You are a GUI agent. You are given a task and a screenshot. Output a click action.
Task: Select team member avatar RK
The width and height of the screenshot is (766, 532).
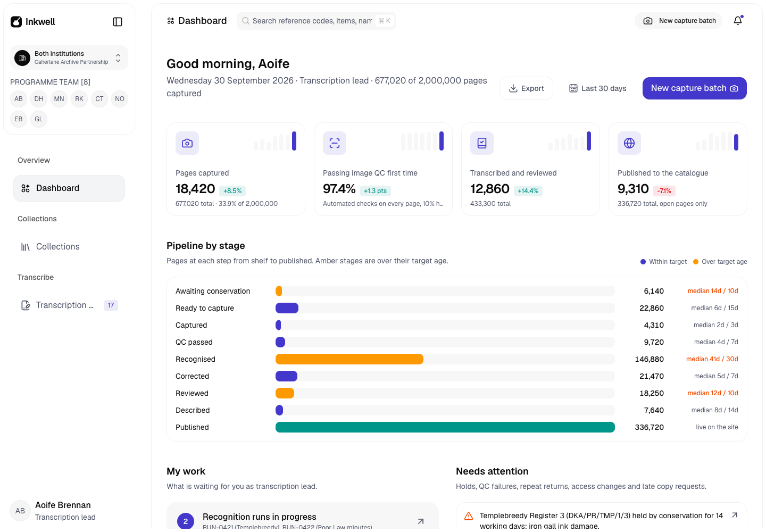pyautogui.click(x=79, y=99)
